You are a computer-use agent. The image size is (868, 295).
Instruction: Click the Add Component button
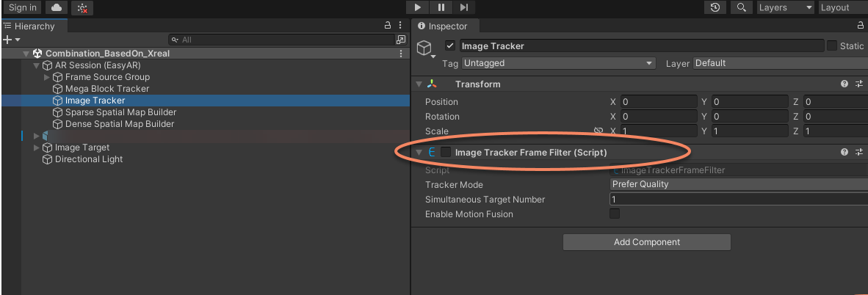pos(646,242)
